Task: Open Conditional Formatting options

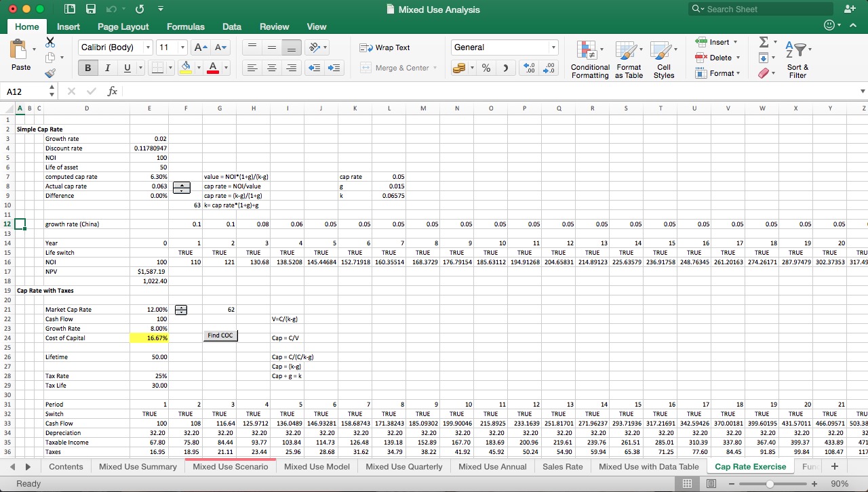Action: click(x=589, y=60)
